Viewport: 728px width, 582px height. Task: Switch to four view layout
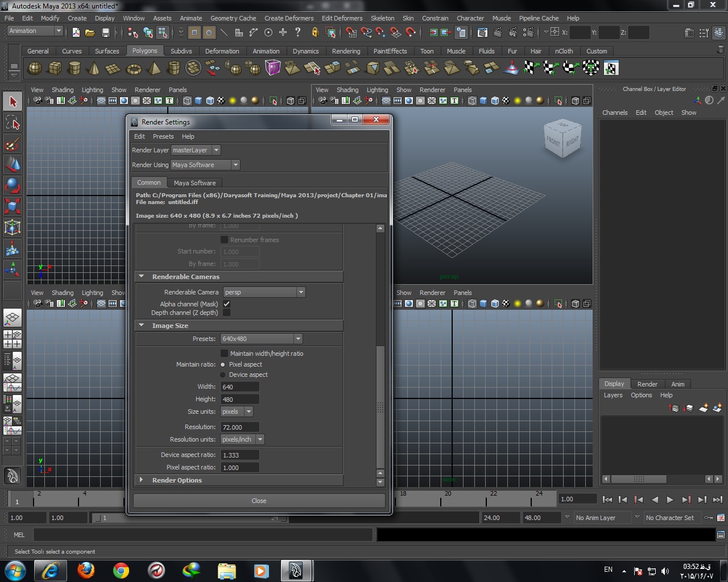point(13,339)
